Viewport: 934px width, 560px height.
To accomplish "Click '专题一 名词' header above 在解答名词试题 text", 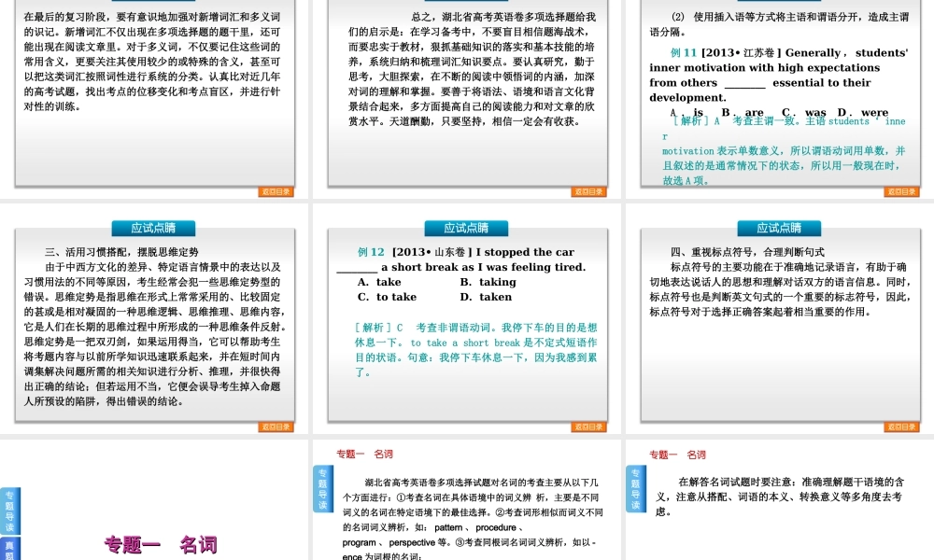I will click(x=677, y=455).
